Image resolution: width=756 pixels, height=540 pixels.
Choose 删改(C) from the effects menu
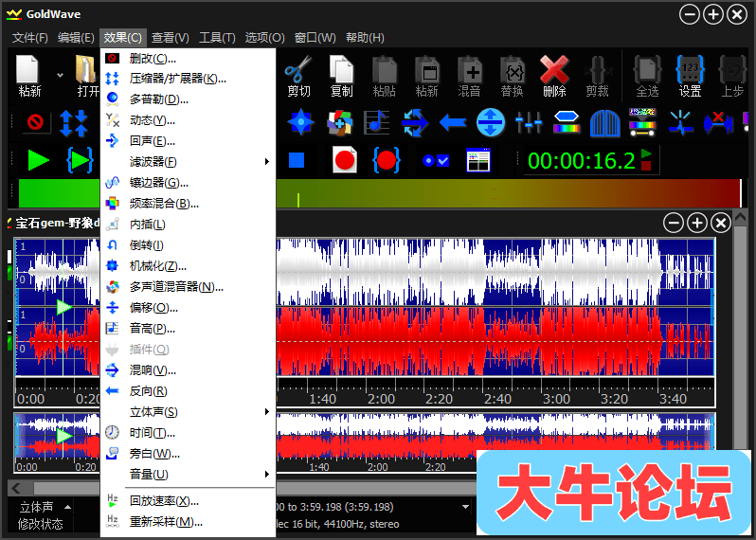tap(188, 59)
